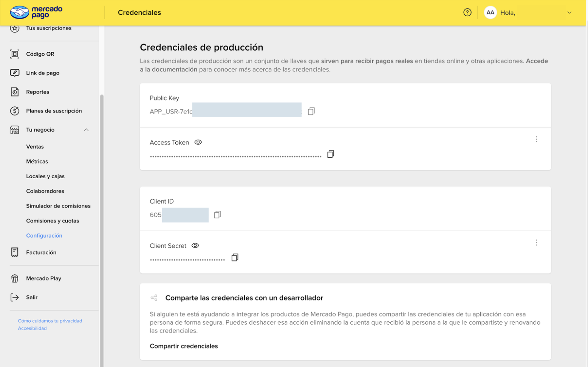The width and height of the screenshot is (588, 367).
Task: Open Comisiones y cuotas item
Action: pos(53,221)
